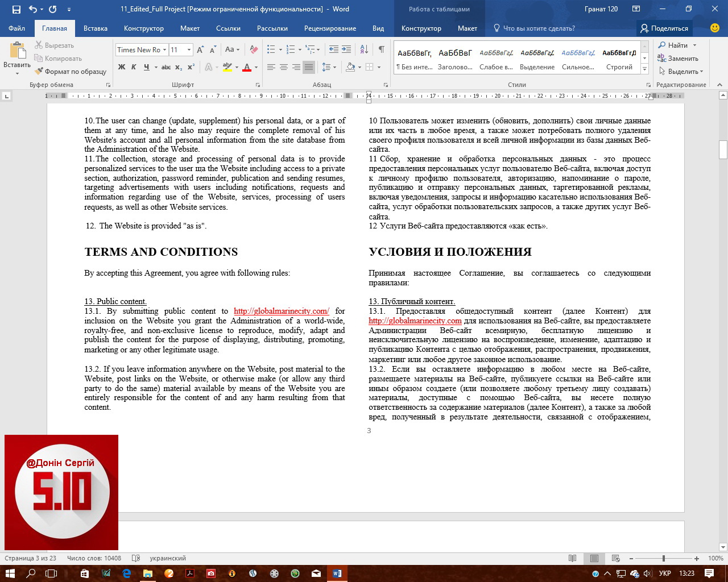Open File Explorer from the Windows taskbar
Viewport: 728px width, 582px height.
[x=147, y=573]
